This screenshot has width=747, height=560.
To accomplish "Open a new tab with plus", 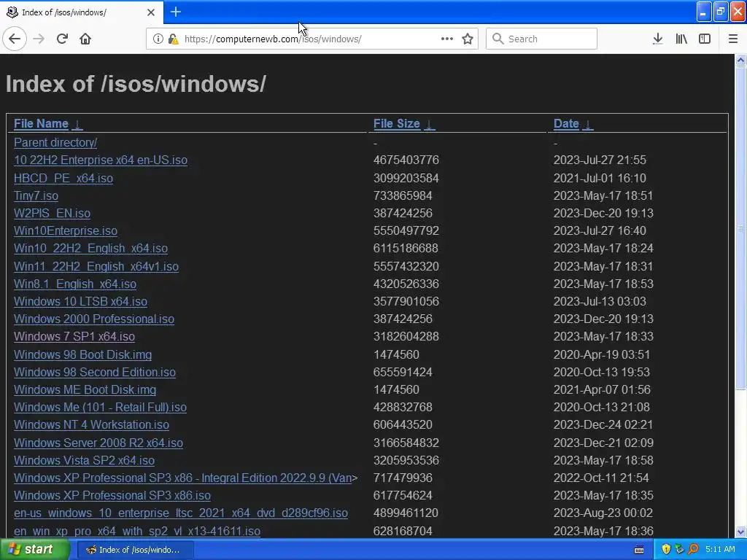I will coord(175,12).
